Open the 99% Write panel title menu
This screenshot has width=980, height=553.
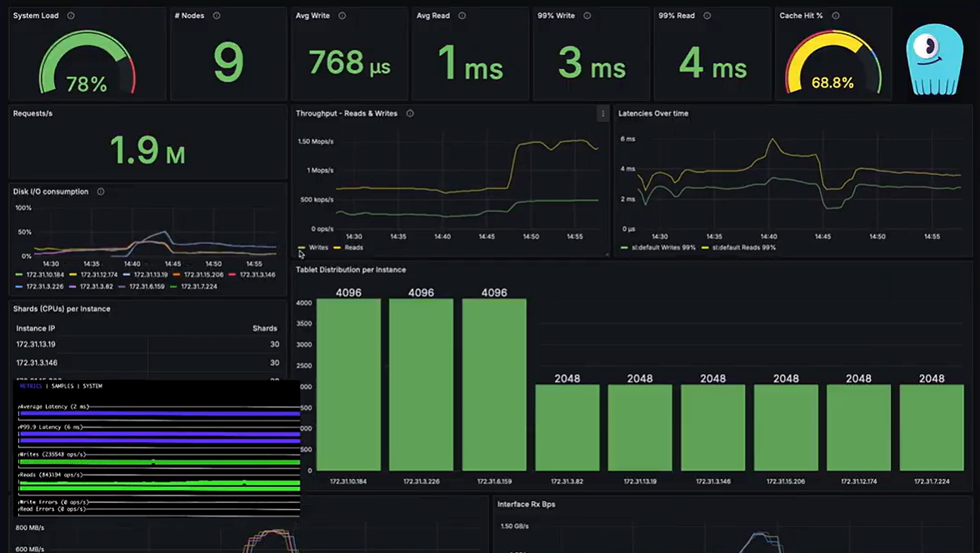pos(556,16)
